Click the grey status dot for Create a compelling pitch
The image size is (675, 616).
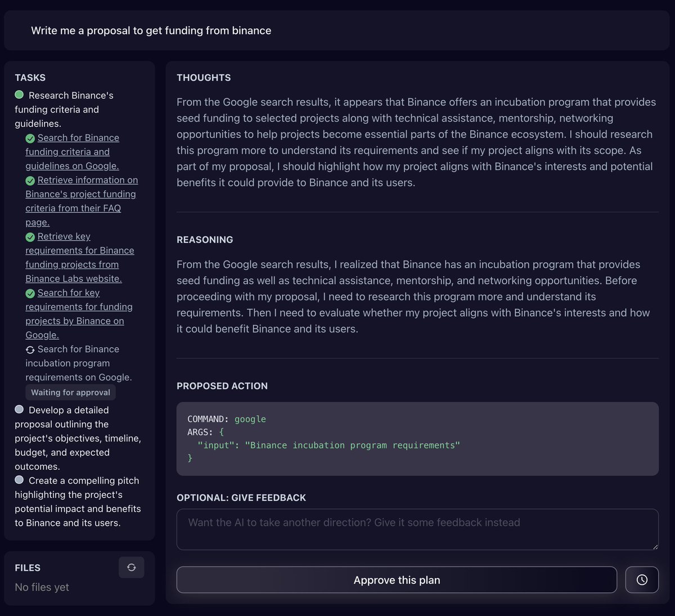pyautogui.click(x=19, y=479)
